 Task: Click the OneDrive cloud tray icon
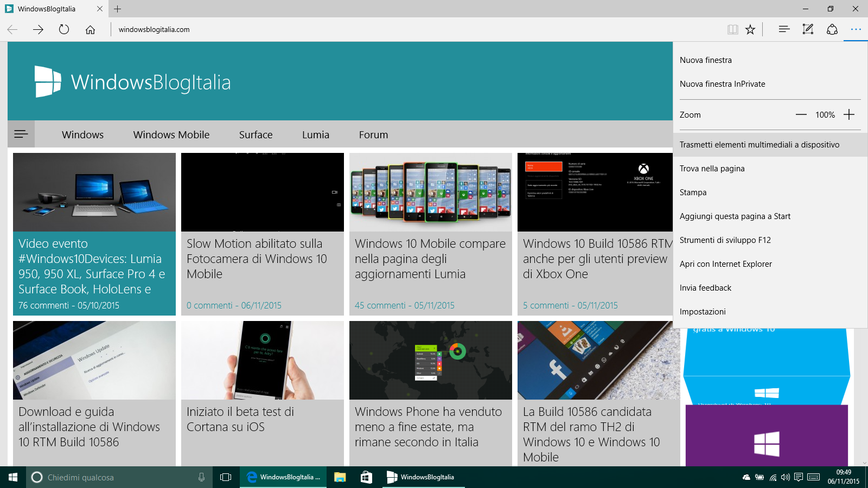tap(746, 477)
